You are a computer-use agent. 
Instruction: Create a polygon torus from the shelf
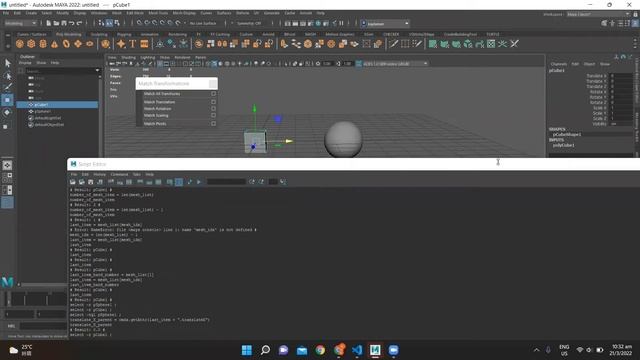[66, 44]
